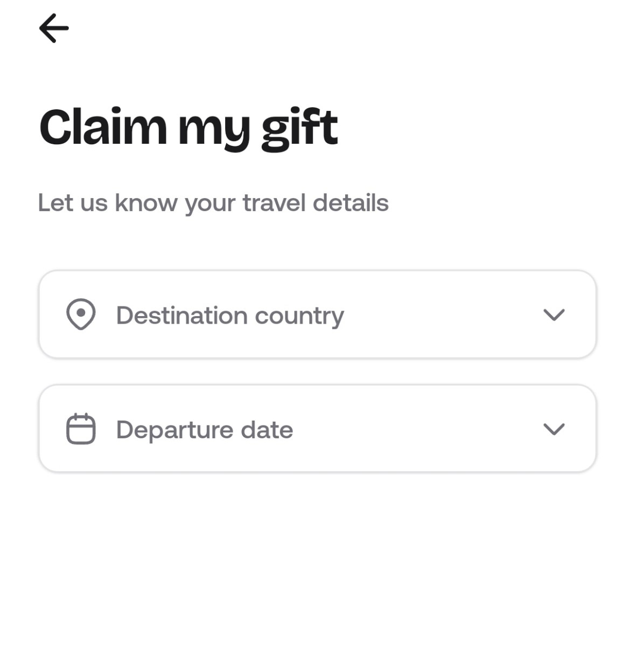The width and height of the screenshot is (635, 672).
Task: Click the location pin icon
Action: 81,314
